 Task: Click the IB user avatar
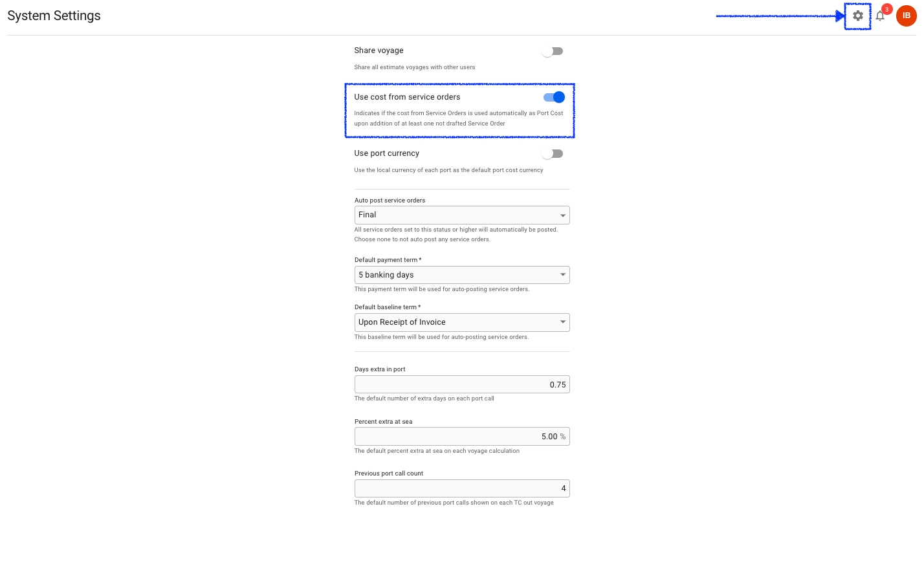coord(906,16)
